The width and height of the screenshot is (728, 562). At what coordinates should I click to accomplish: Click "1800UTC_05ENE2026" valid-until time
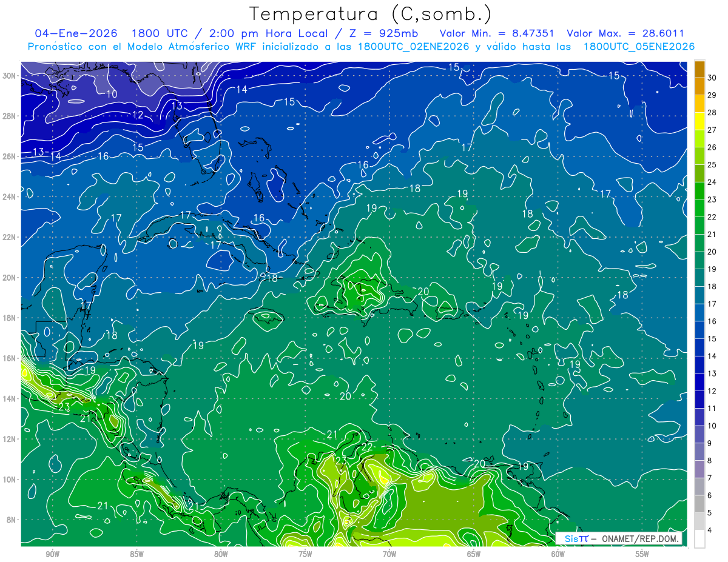coord(638,47)
